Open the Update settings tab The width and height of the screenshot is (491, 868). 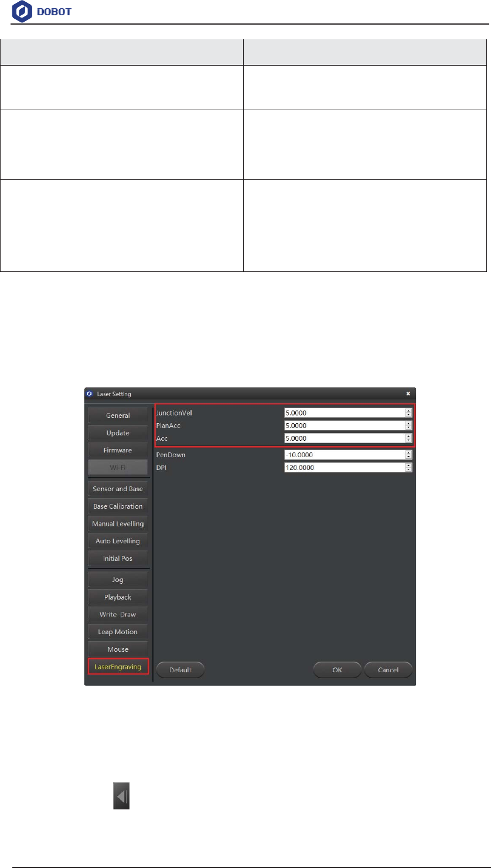(118, 433)
